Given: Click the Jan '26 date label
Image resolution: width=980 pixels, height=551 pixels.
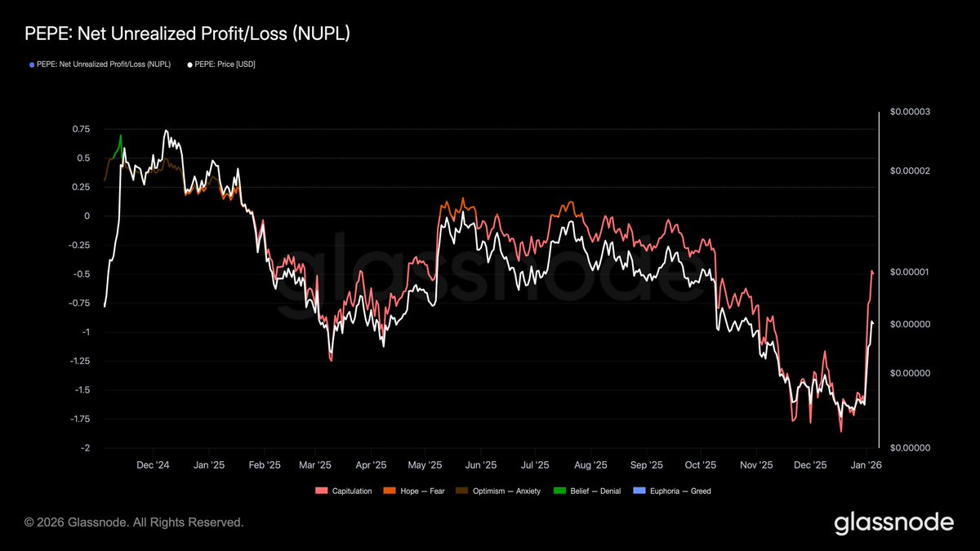Looking at the screenshot, I should click(x=866, y=465).
